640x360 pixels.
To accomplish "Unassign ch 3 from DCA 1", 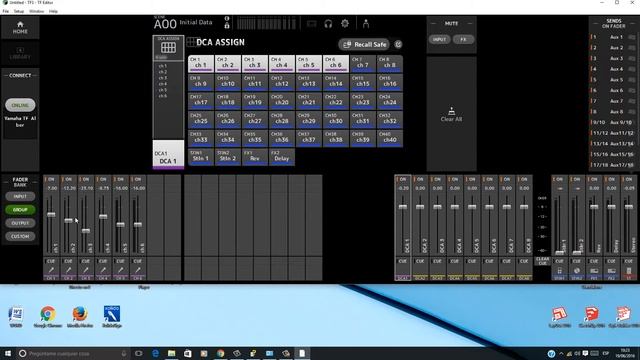I will [255, 63].
